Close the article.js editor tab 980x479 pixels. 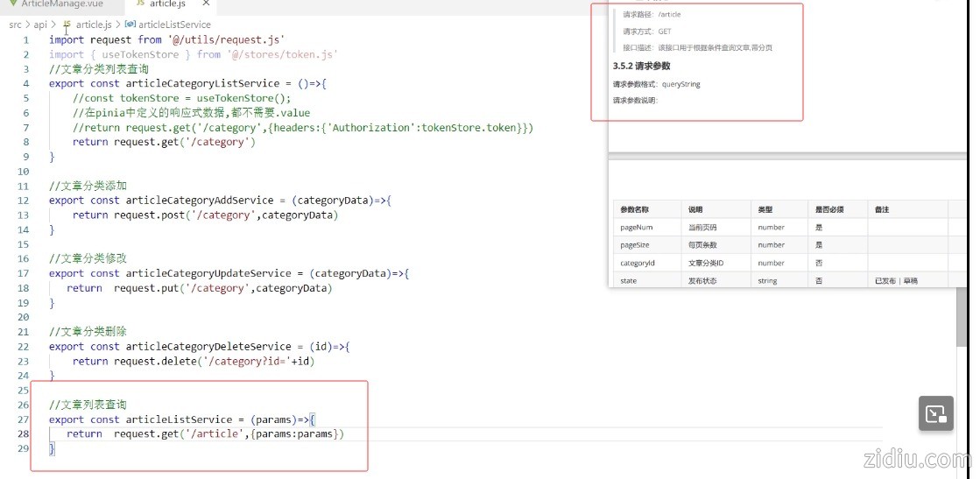coord(204,4)
